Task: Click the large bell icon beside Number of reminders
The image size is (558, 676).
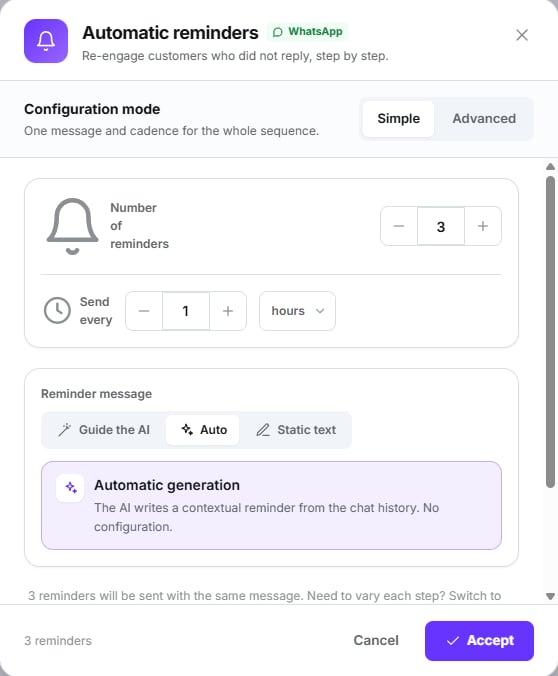Action: 72,226
